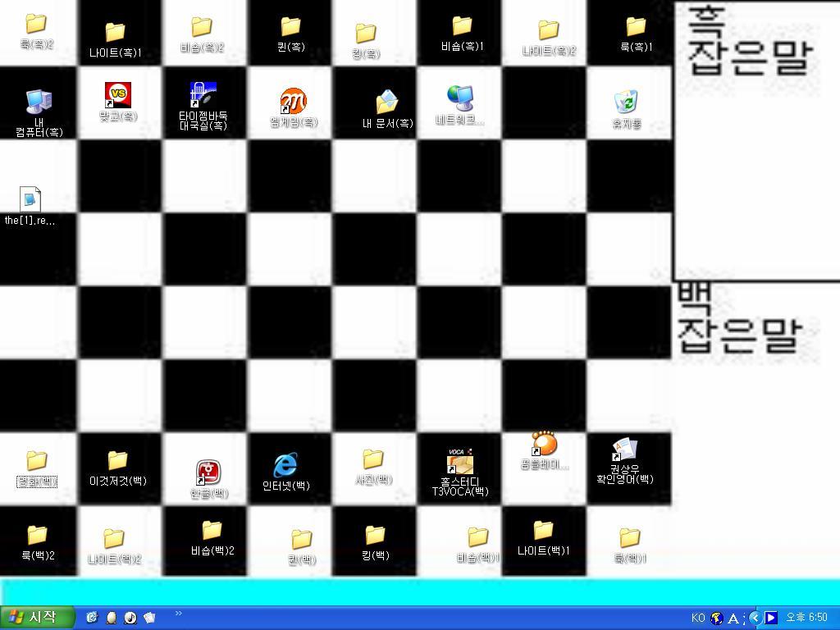Screen dimensions: 840x630
Task: Select the 룩(흑)2 folder
Action: pos(36,32)
